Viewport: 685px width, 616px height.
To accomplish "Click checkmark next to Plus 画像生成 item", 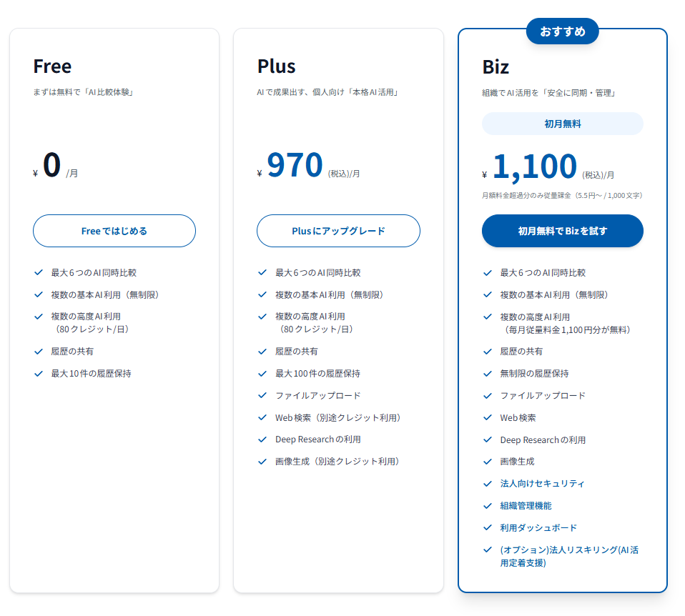I will click(x=262, y=462).
